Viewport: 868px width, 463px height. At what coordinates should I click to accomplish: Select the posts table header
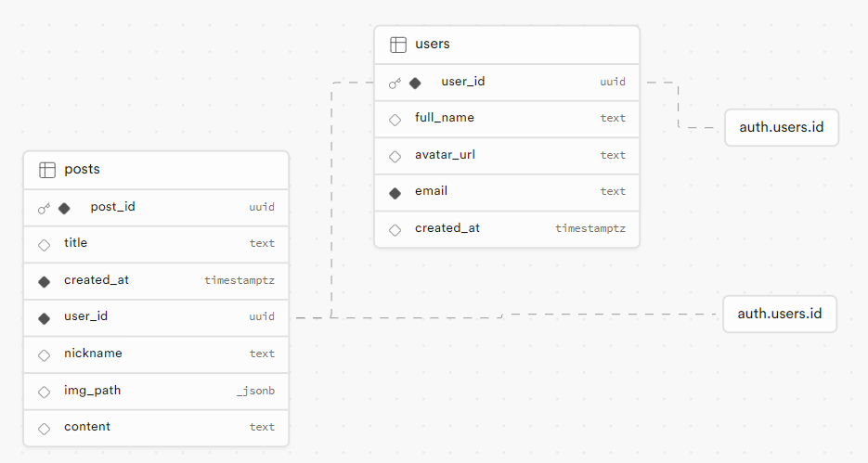point(156,171)
